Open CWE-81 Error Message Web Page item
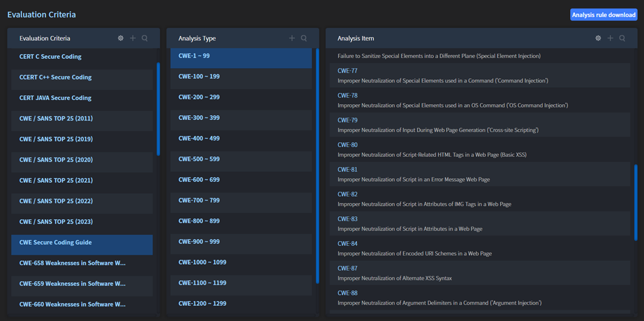Image resolution: width=644 pixels, height=321 pixels. tap(480, 174)
